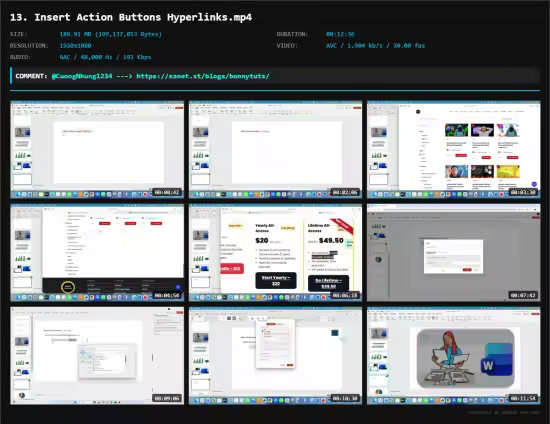Image resolution: width=550 pixels, height=424 pixels.
Task: Open the thumbnail stamped 00:02:06
Action: pos(275,149)
